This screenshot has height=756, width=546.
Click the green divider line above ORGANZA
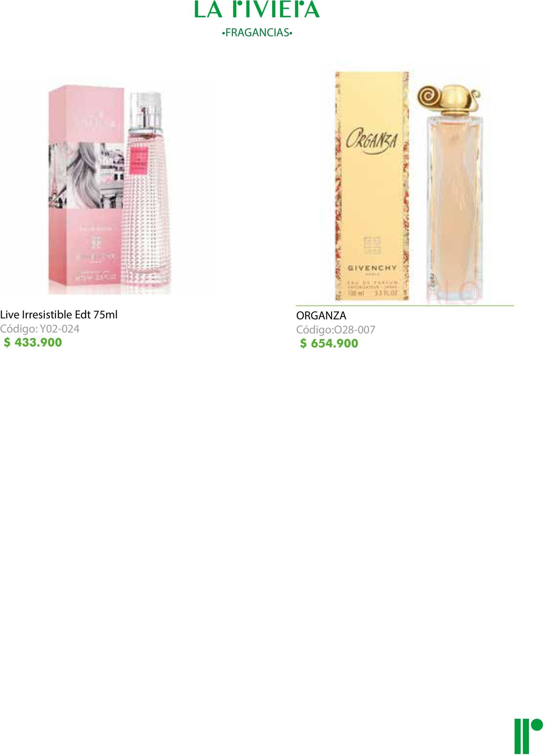[405, 306]
